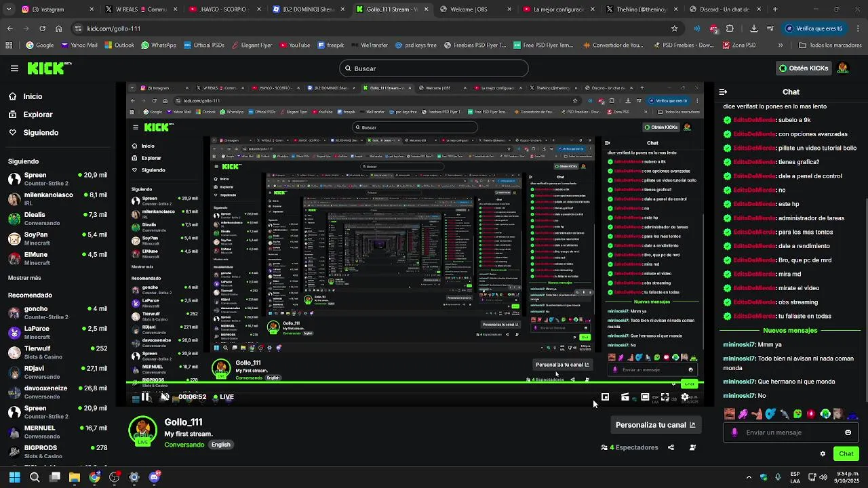Screen dimensions: 868x488
Task: Open player quality settings gear
Action: [x=685, y=397]
